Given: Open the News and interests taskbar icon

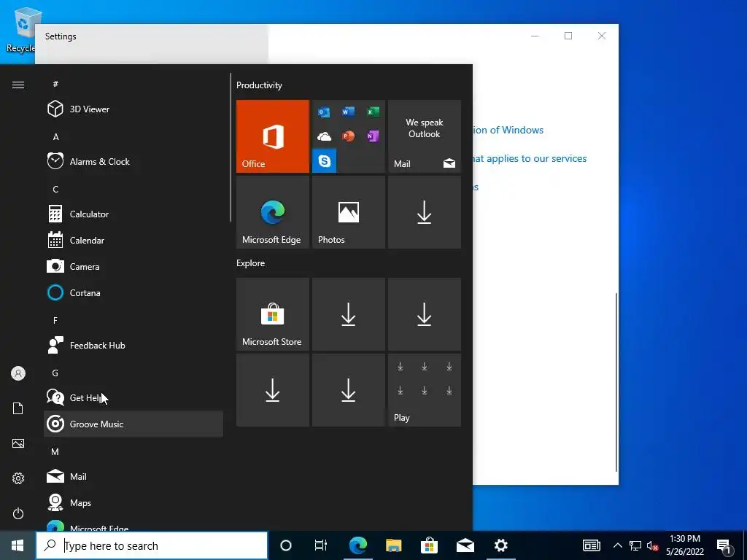Looking at the screenshot, I should pos(591,545).
